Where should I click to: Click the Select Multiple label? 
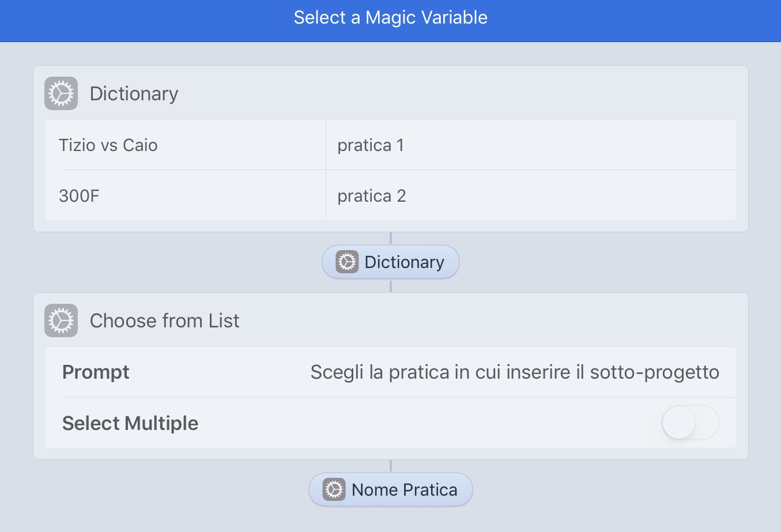(130, 423)
